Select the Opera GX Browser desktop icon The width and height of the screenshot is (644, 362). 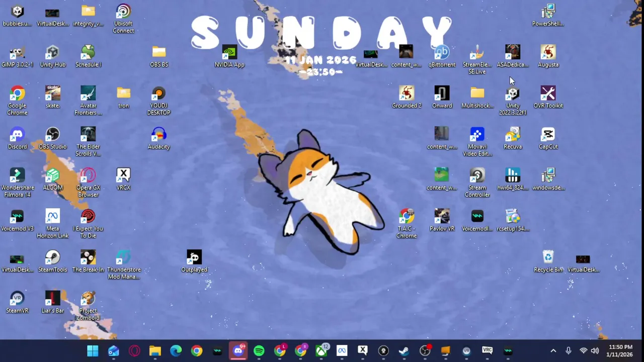point(88,183)
